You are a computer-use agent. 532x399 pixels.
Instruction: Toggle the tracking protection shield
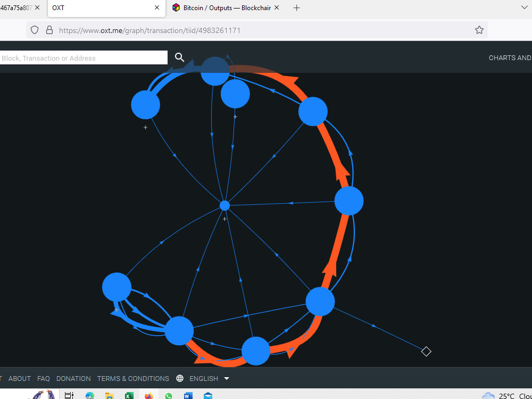[34, 30]
